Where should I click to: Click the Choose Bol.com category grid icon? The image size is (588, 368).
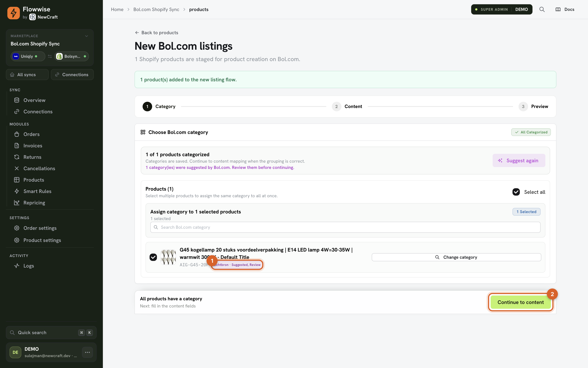point(143,132)
